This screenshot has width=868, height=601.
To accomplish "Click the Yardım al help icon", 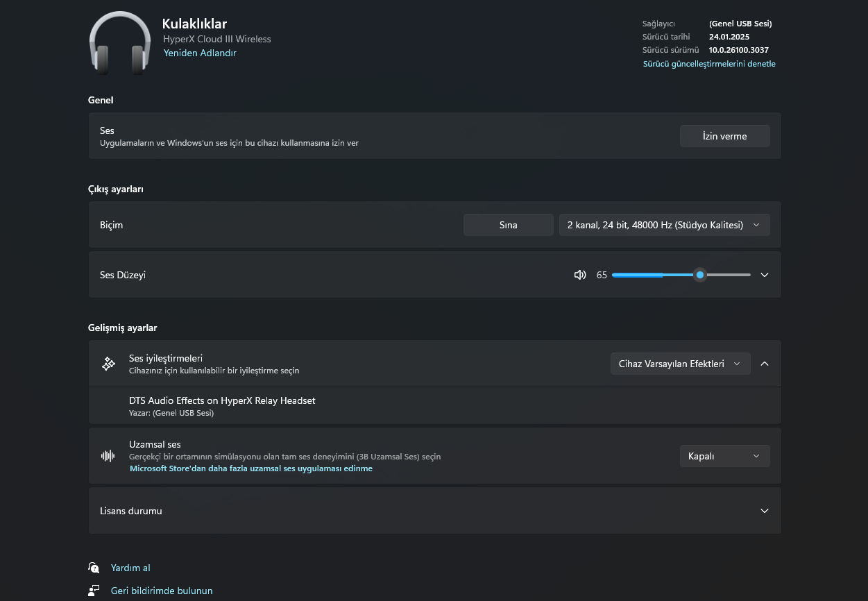I will [x=94, y=568].
